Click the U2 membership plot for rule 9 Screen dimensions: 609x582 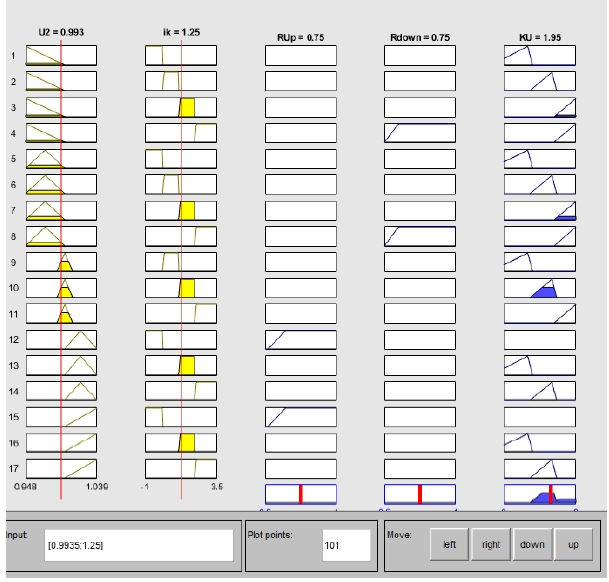click(61, 262)
